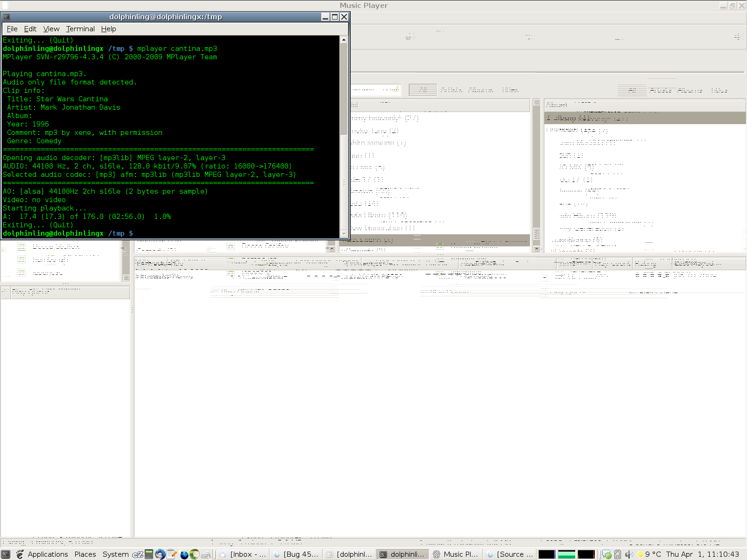Open the View menu in terminal
This screenshot has width=747, height=560.
51,29
